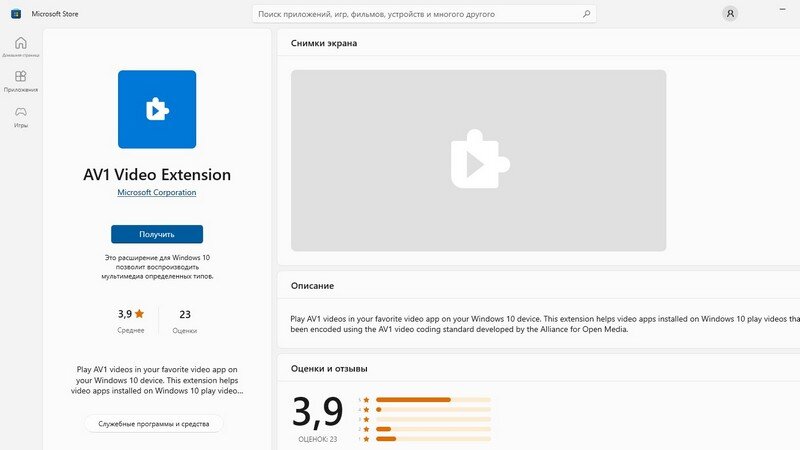
Task: Click the Windows 10 extension note text
Action: [157, 267]
